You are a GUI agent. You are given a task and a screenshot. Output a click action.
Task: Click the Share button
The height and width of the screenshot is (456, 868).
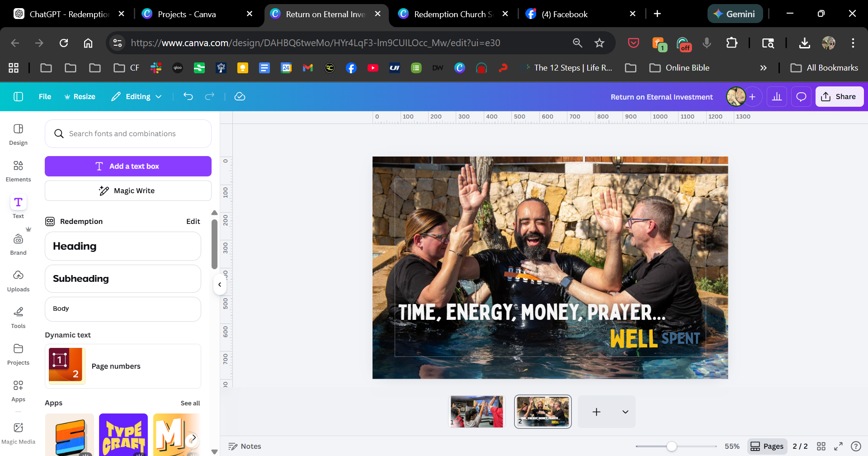click(839, 96)
